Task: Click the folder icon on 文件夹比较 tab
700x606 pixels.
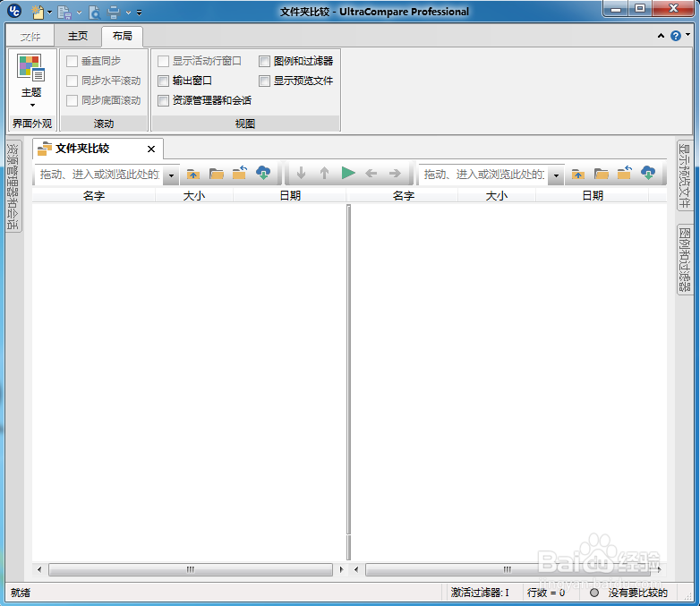Action: pyautogui.click(x=44, y=149)
